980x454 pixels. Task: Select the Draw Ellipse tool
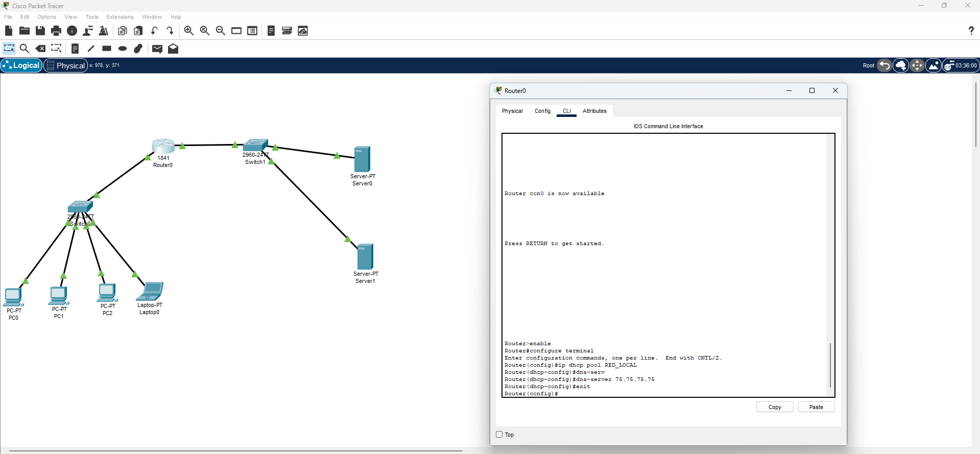pyautogui.click(x=123, y=49)
